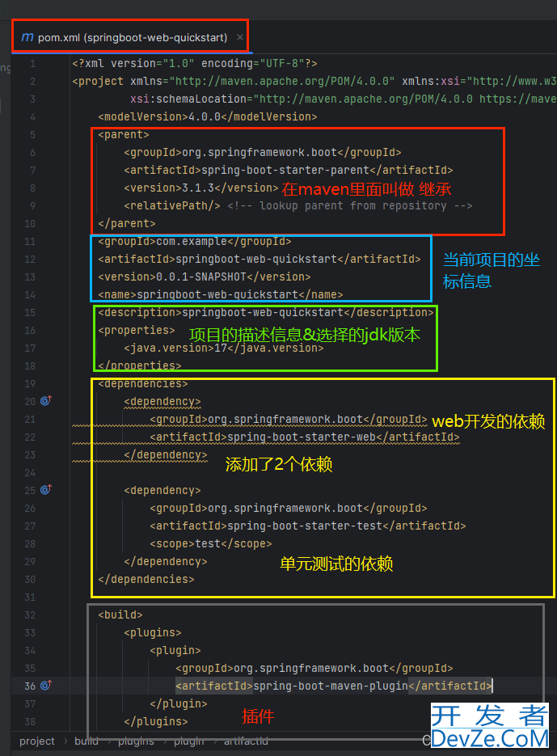Click the <description> line text
557x756 pixels.
click(266, 312)
